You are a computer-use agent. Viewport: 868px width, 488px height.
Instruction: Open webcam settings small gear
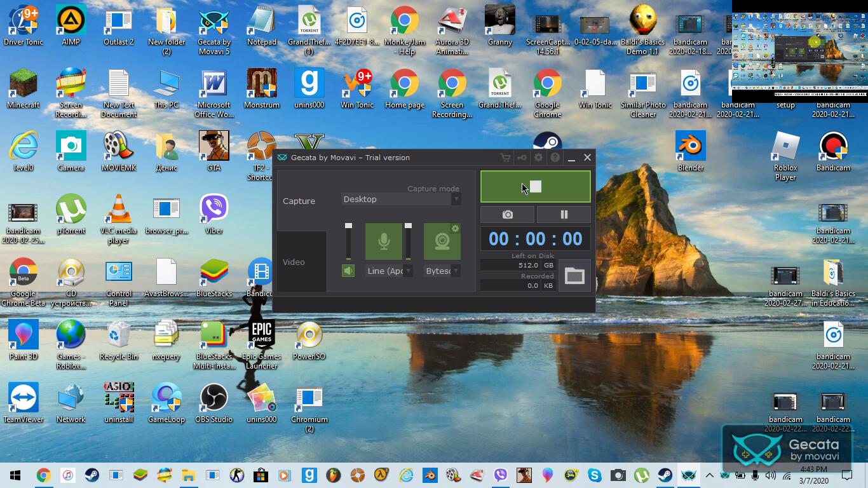click(455, 229)
